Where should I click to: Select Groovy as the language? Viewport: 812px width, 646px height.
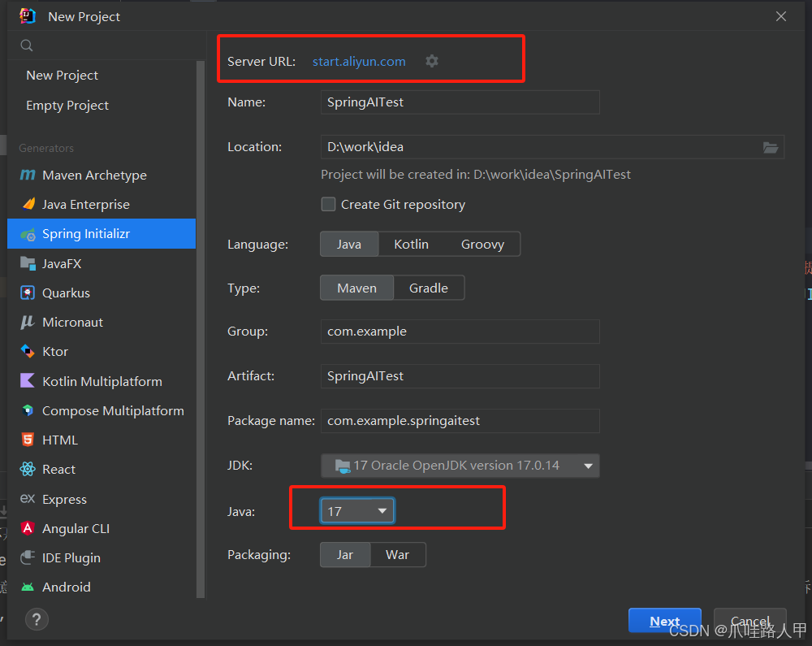point(482,244)
